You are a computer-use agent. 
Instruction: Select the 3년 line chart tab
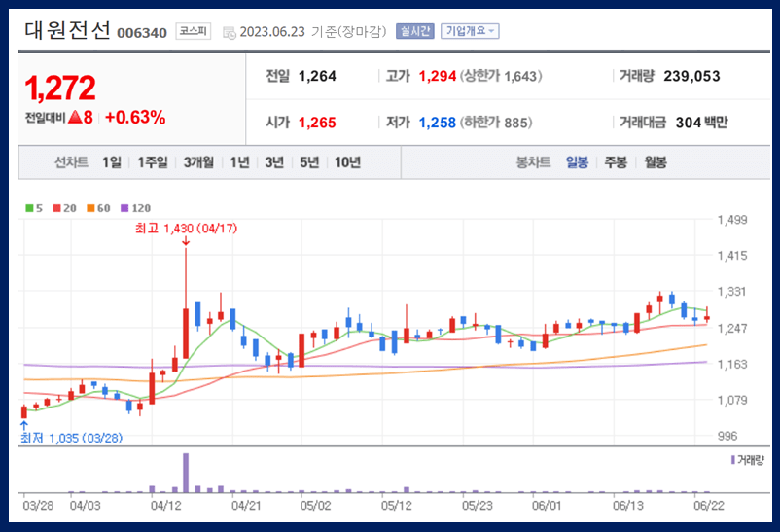point(274,162)
